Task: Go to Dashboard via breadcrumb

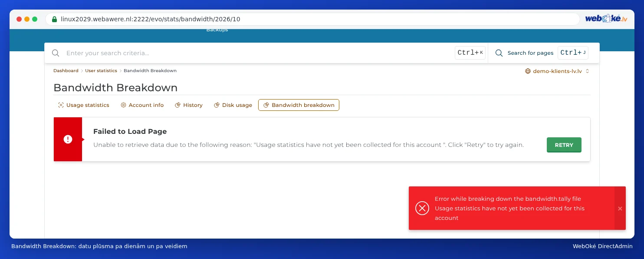Action: pos(66,70)
